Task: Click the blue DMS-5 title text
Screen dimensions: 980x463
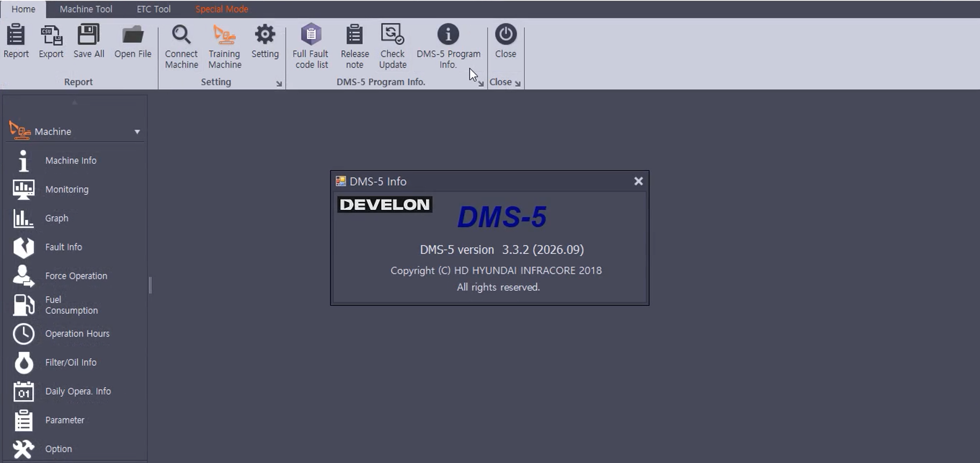Action: coord(502,217)
